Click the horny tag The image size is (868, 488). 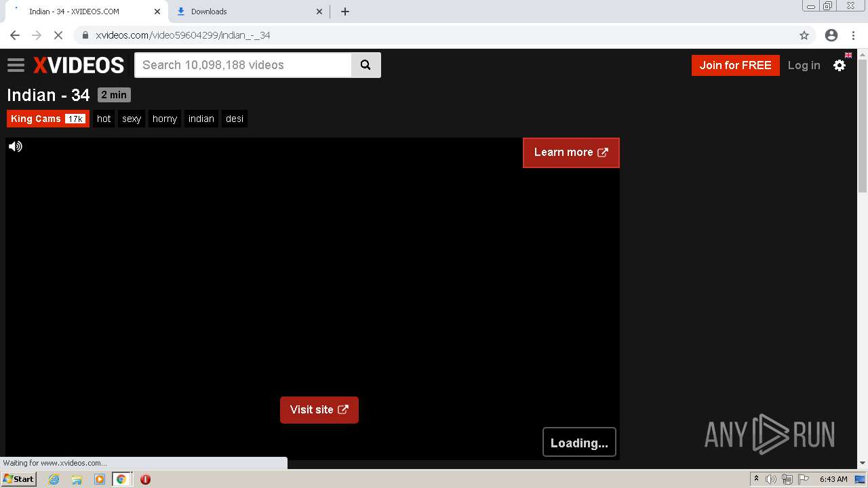(x=165, y=119)
